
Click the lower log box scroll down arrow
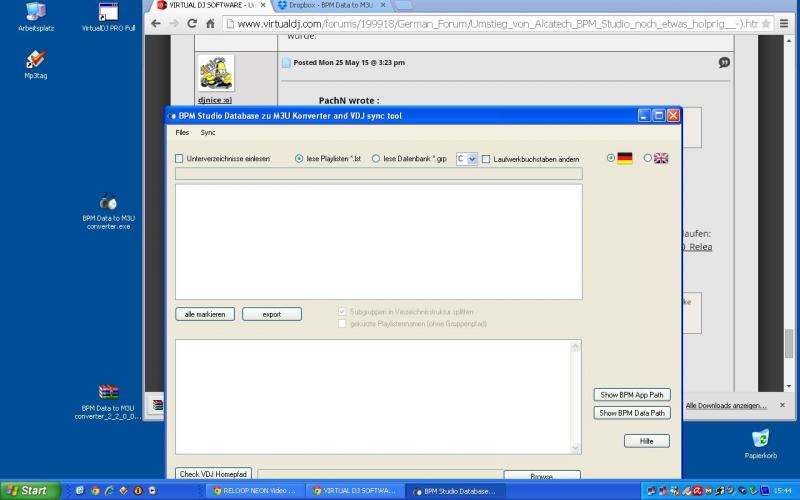[x=576, y=448]
